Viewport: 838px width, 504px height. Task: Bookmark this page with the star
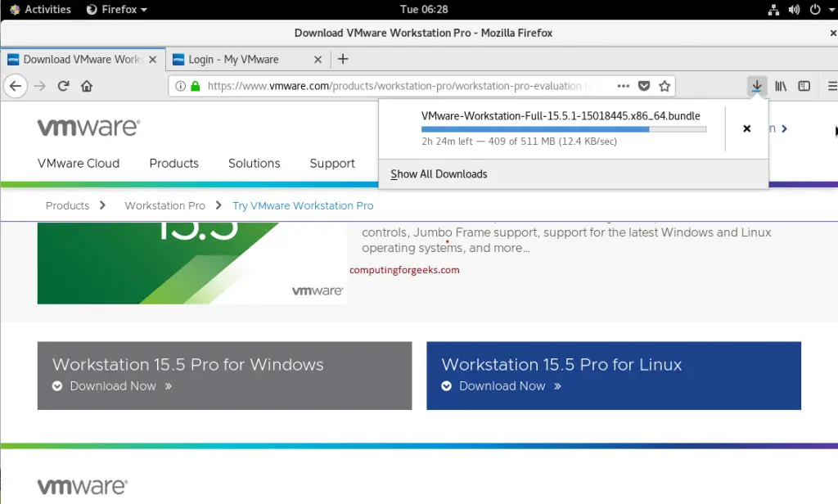coord(665,86)
